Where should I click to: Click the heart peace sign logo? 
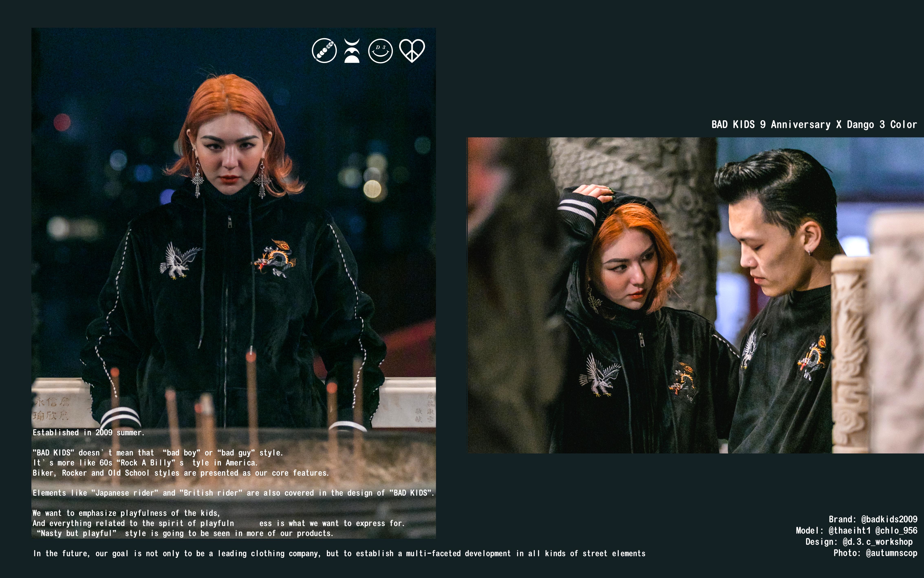pos(412,51)
